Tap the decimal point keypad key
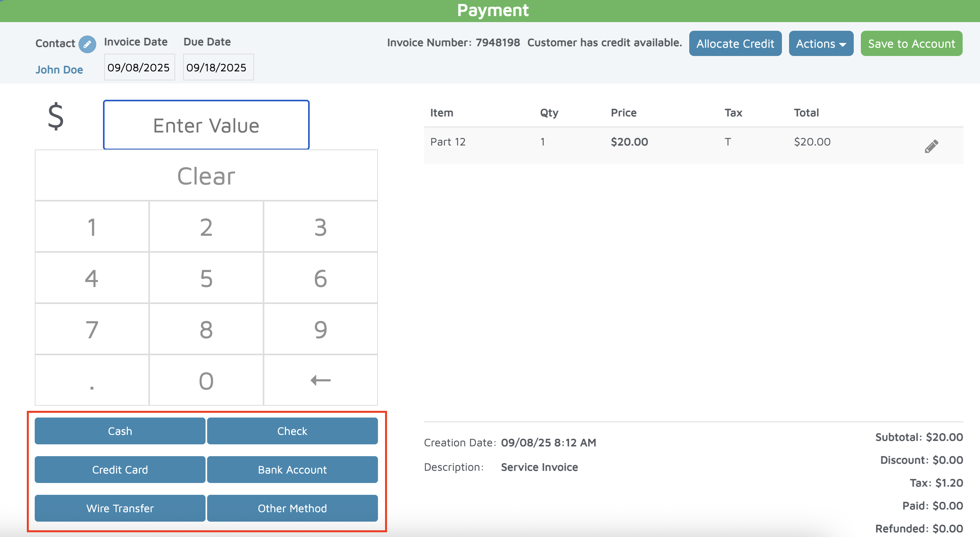The height and width of the screenshot is (537, 980). pos(92,380)
